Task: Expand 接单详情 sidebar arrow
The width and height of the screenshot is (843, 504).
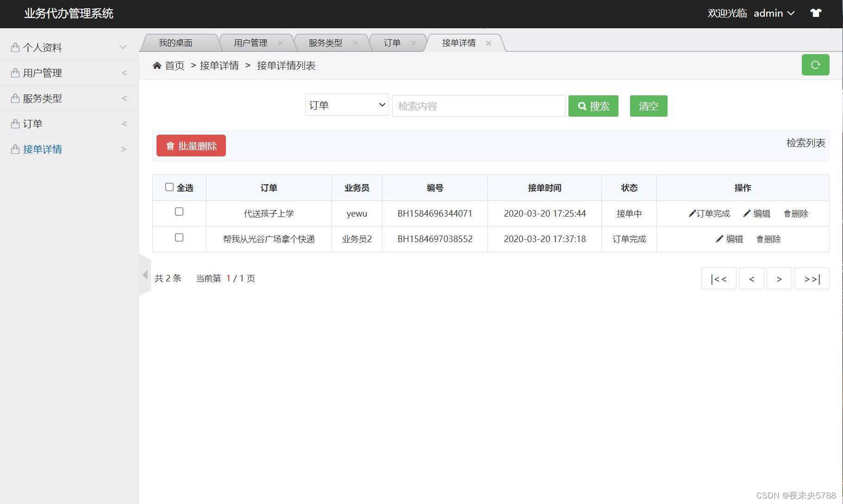Action: pyautogui.click(x=124, y=149)
